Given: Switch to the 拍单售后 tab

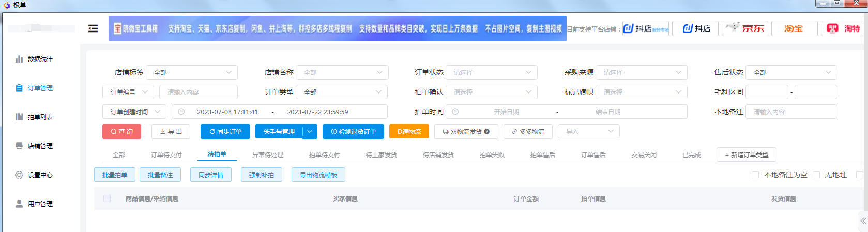Looking at the screenshot, I should 543,155.
